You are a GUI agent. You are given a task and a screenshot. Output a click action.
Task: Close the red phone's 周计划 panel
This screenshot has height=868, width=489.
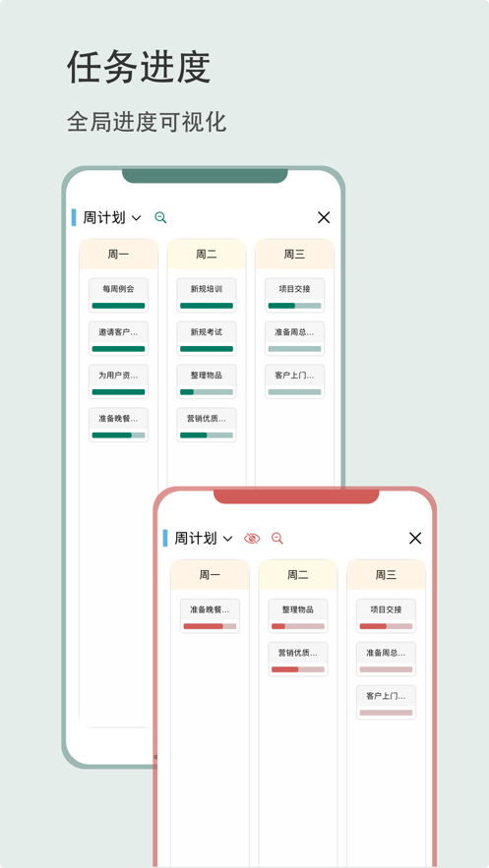pyautogui.click(x=415, y=538)
